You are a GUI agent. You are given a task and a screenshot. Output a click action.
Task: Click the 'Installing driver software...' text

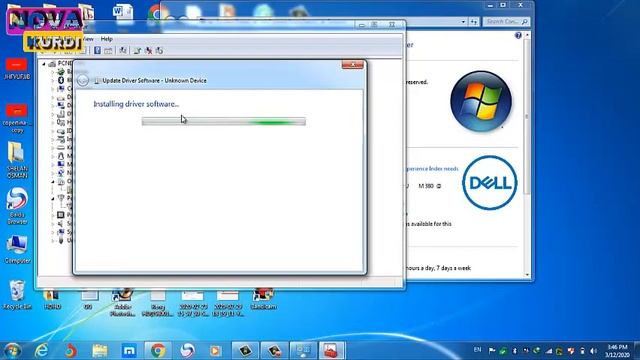[x=136, y=104]
